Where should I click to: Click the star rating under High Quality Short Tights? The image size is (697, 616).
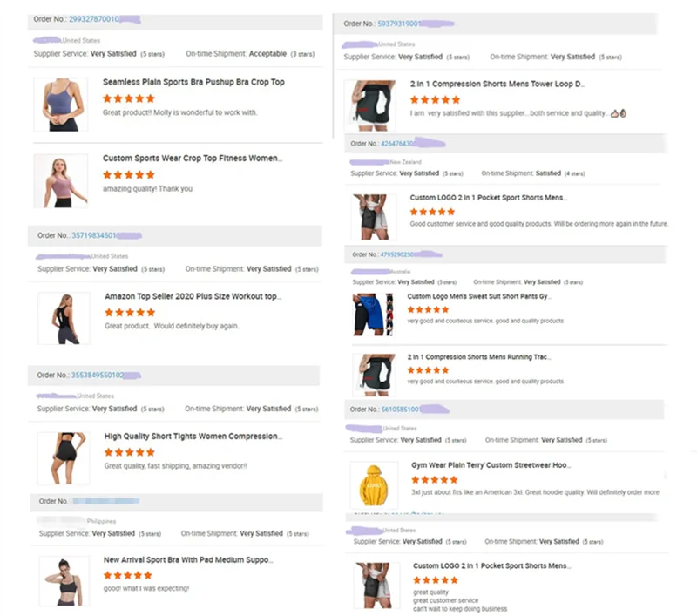[129, 452]
